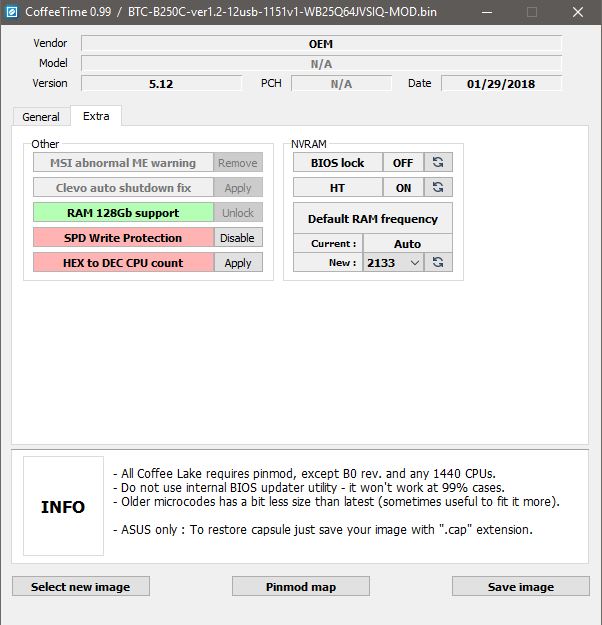Click Apply for HEX to DEC CPU count

coord(238,263)
